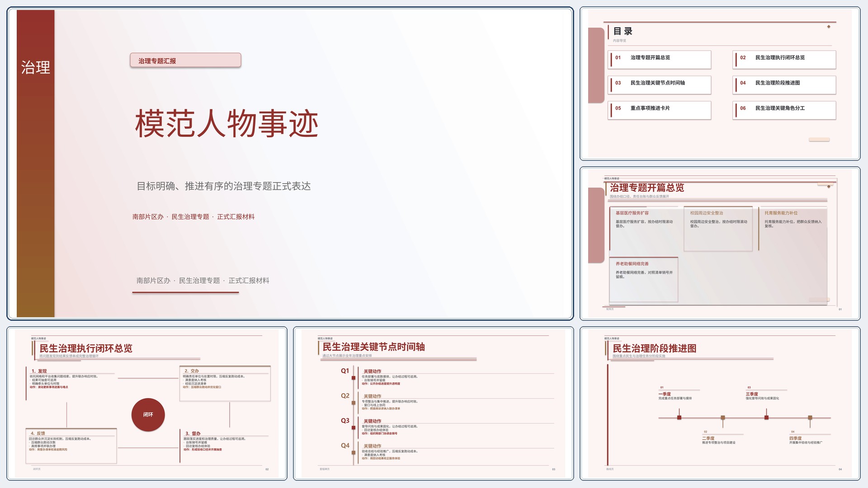Click contents entry 06 民生治理关键角色分工
868x488 pixels.
784,110
